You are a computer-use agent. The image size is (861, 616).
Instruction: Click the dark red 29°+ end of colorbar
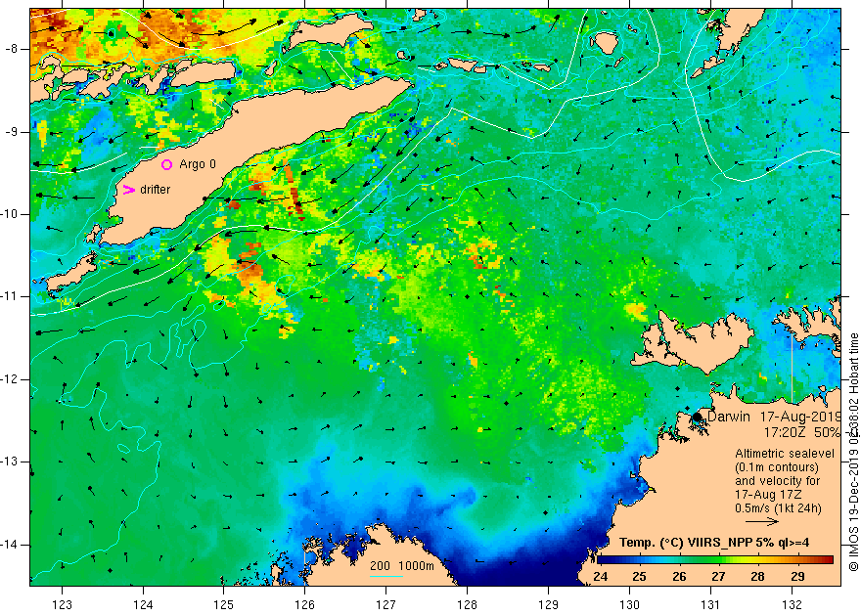pyautogui.click(x=828, y=560)
